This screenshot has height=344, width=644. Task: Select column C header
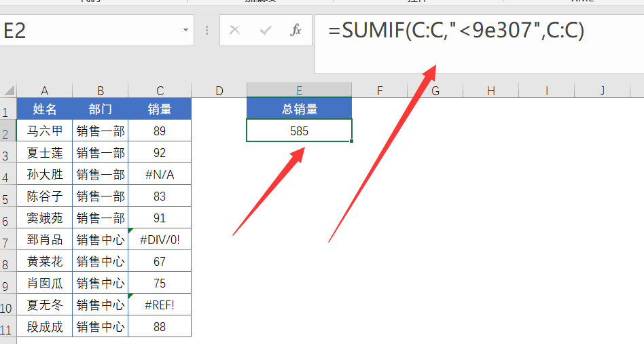coord(160,90)
